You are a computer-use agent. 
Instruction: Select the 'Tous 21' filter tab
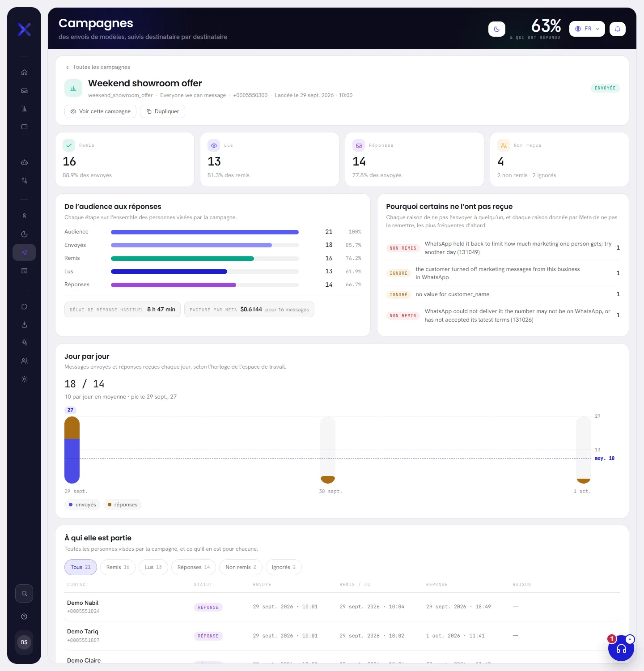80,567
